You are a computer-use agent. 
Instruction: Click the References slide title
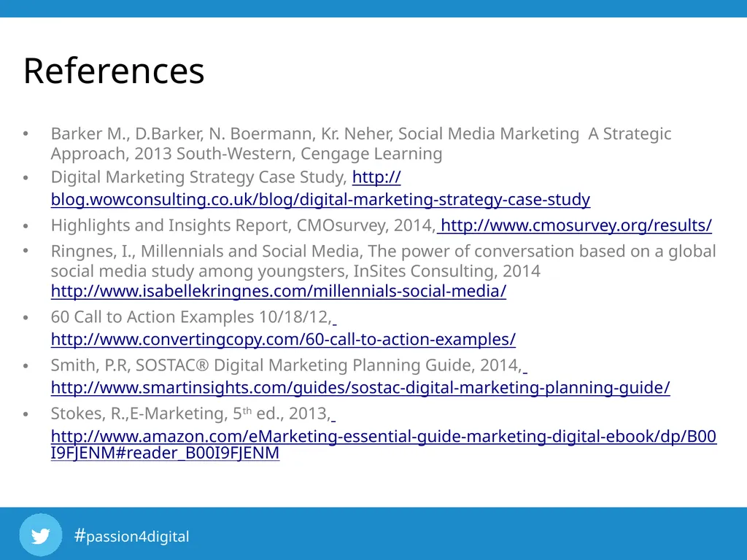pos(114,71)
